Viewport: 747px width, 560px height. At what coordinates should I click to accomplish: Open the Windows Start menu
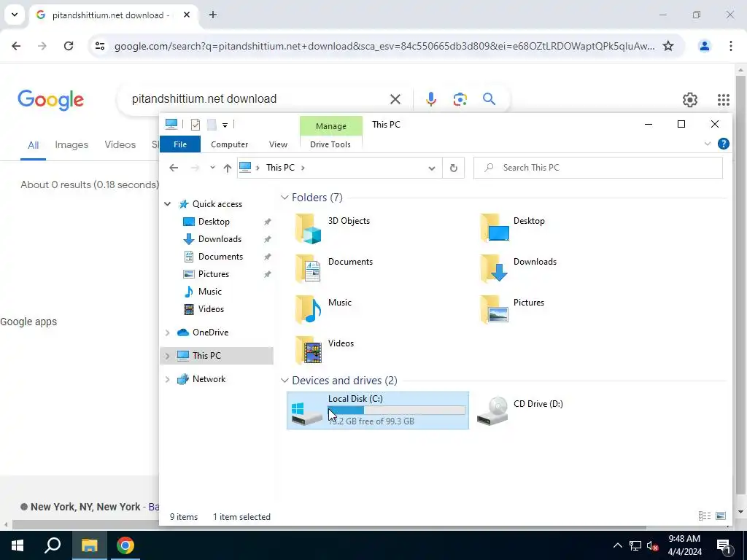[18, 545]
